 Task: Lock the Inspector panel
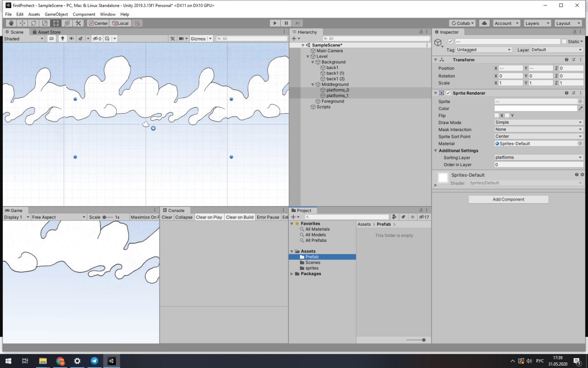tap(574, 32)
